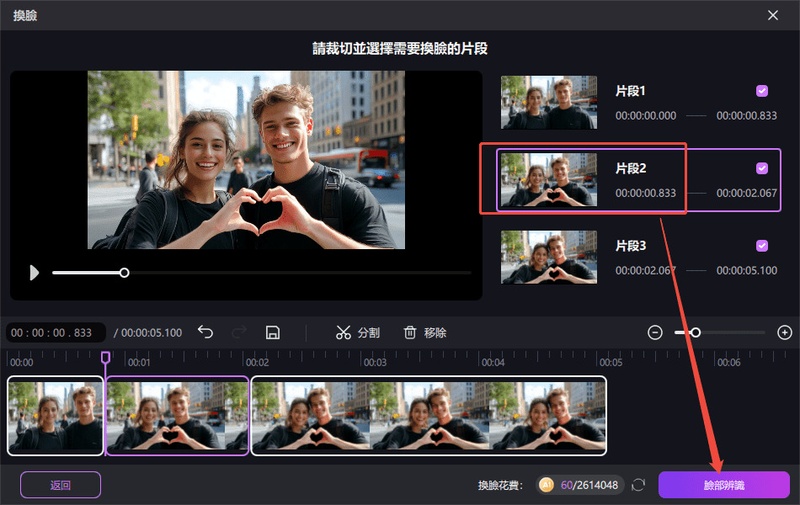800x505 pixels.
Task: Play the preview video
Action: (x=34, y=273)
